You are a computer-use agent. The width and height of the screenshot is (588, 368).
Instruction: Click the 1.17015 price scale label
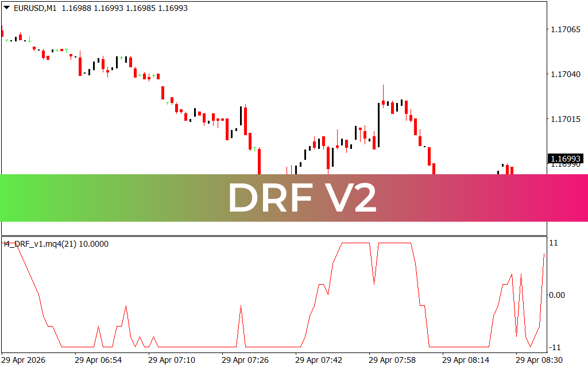click(565, 119)
